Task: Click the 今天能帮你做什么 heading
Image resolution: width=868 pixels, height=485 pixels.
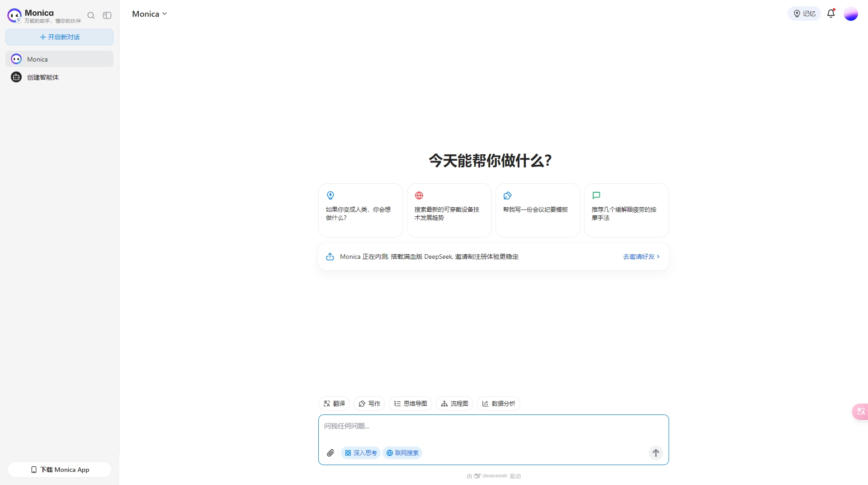Action: [490, 160]
